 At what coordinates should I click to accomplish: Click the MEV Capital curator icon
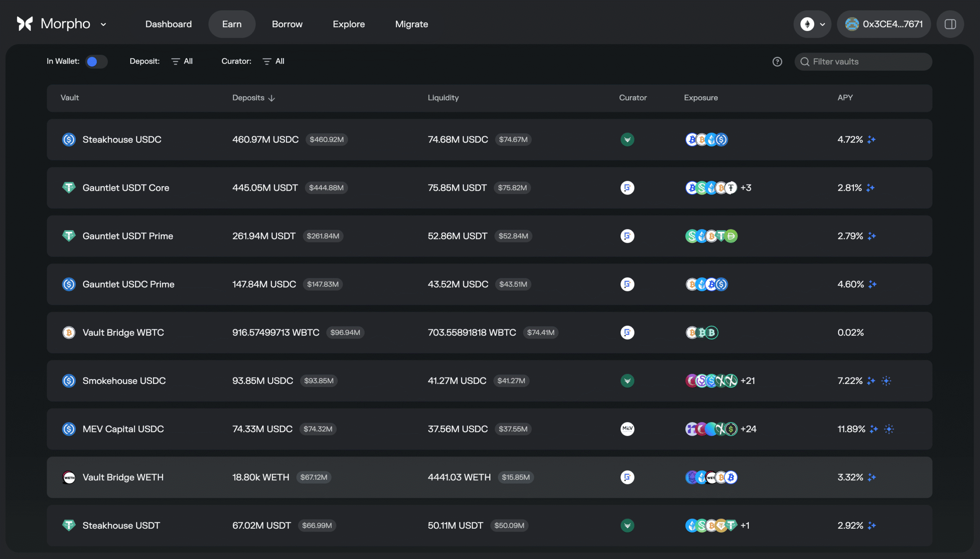pos(627,429)
